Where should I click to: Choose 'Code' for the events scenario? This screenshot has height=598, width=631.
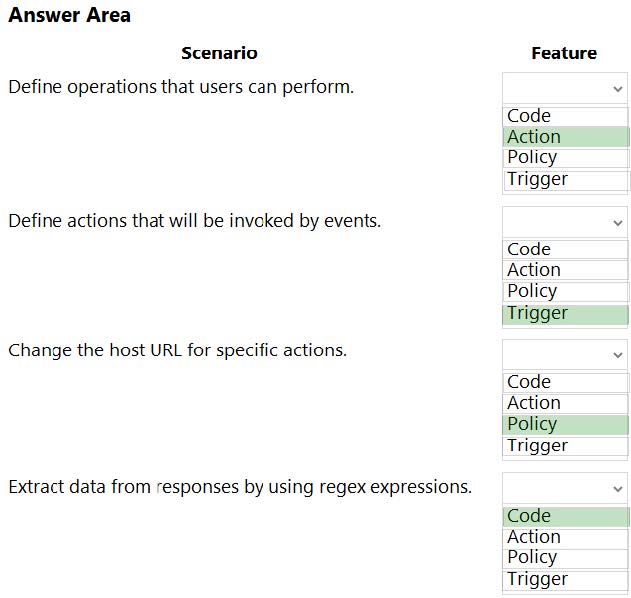(x=565, y=249)
